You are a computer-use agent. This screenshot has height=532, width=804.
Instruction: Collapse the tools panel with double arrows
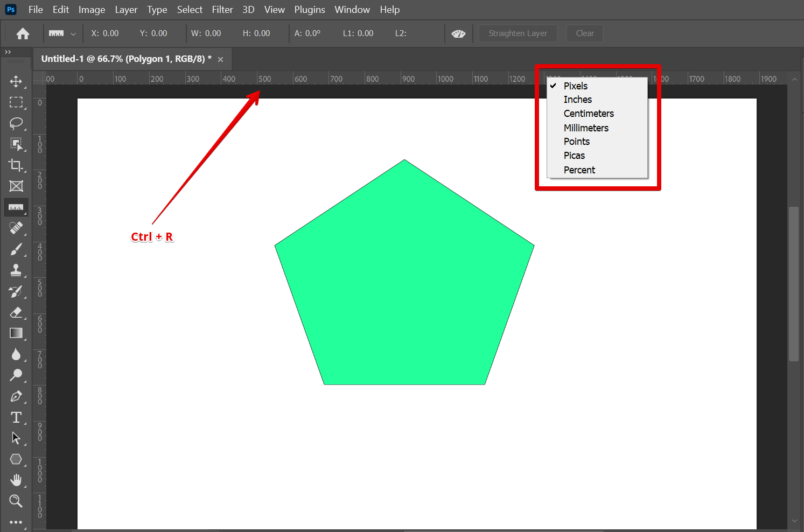[8, 52]
